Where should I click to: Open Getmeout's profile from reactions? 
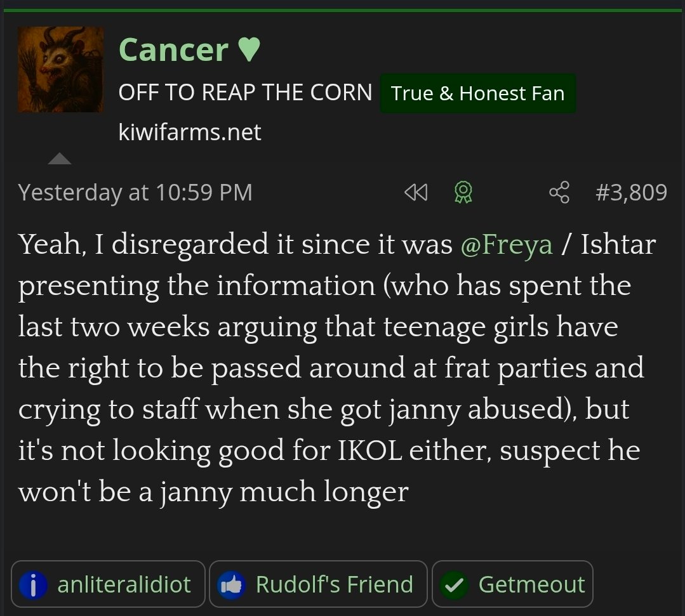click(x=531, y=585)
